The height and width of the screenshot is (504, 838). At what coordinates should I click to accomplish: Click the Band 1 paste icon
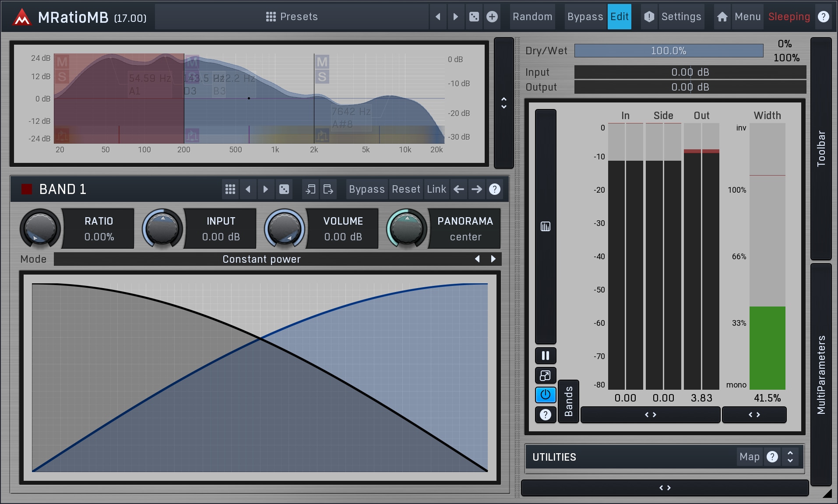(328, 189)
